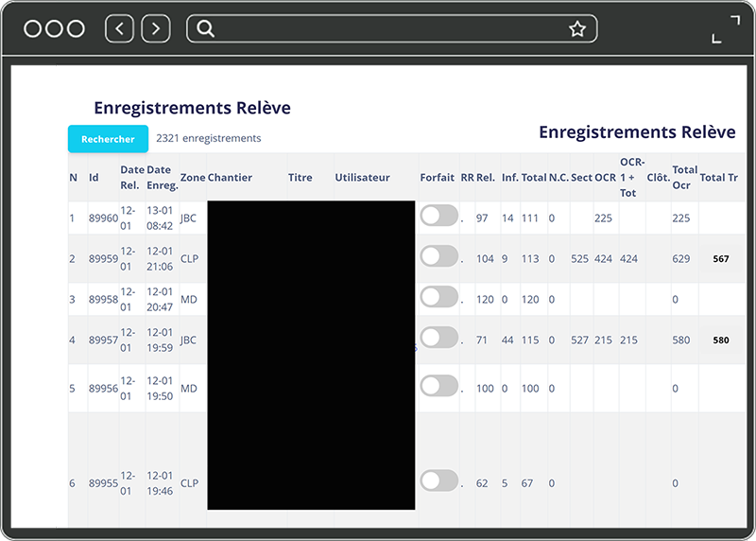Click the Clôt. column header

(x=659, y=178)
